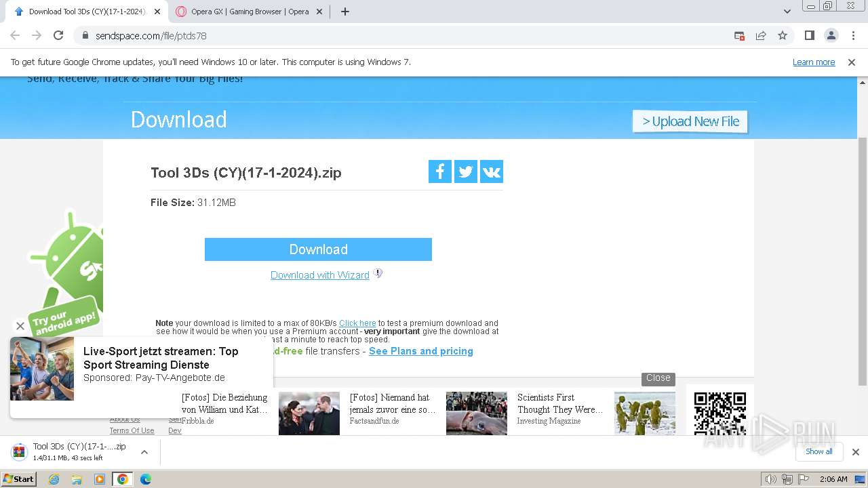Click the blocked pop-up indicator icon
Image resolution: width=868 pixels, height=488 pixels.
click(x=739, y=35)
